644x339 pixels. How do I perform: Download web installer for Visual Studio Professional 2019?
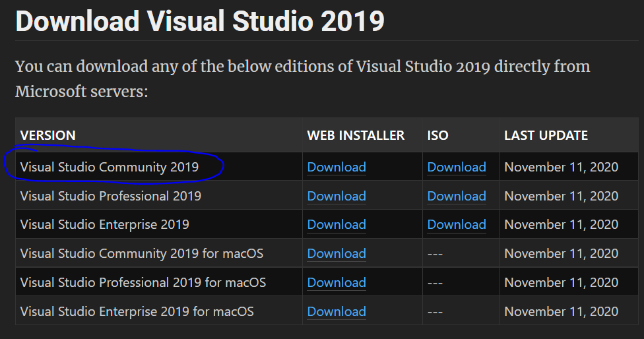337,196
